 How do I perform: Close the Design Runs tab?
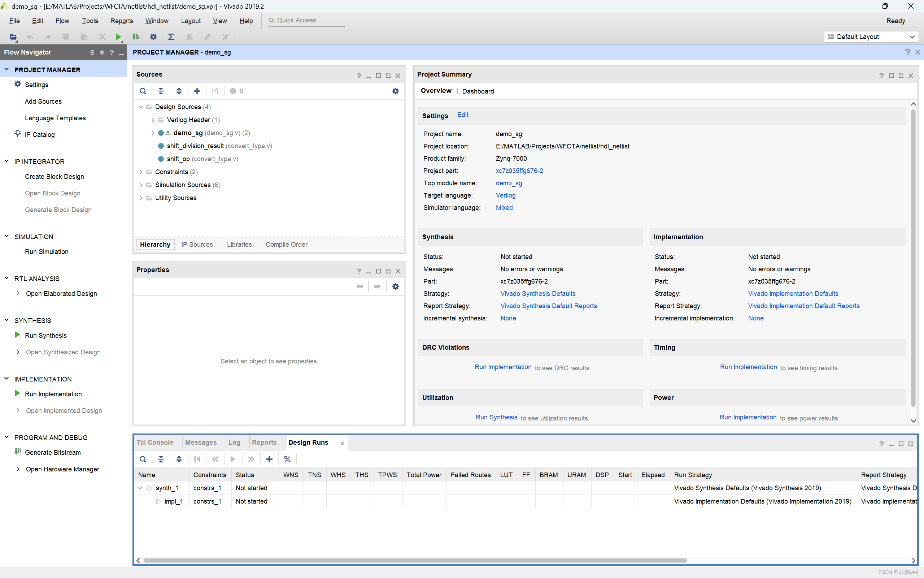(x=343, y=443)
